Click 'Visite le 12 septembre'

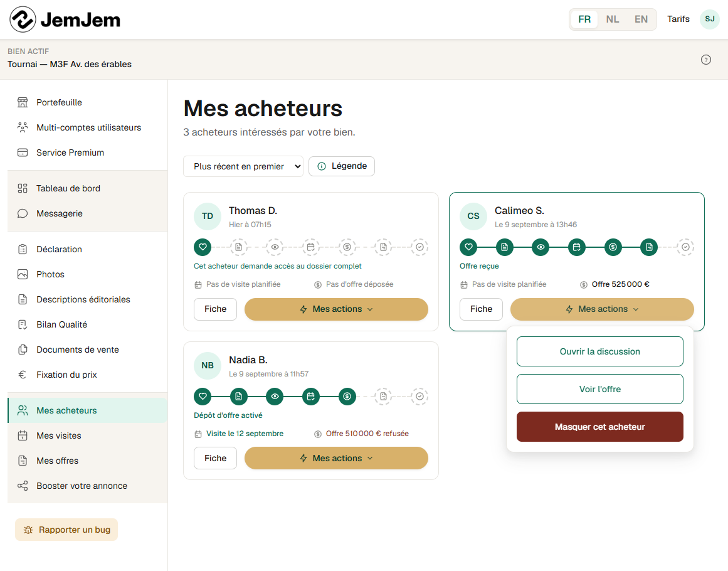pyautogui.click(x=245, y=434)
